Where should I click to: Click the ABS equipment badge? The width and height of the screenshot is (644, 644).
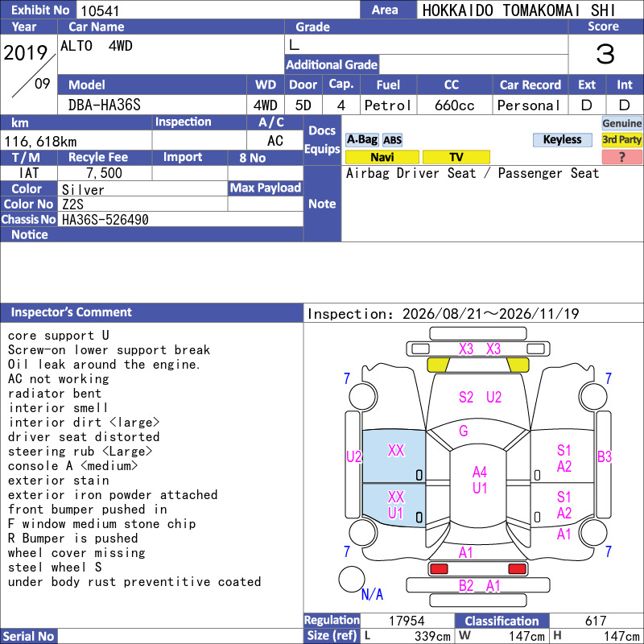pyautogui.click(x=392, y=140)
